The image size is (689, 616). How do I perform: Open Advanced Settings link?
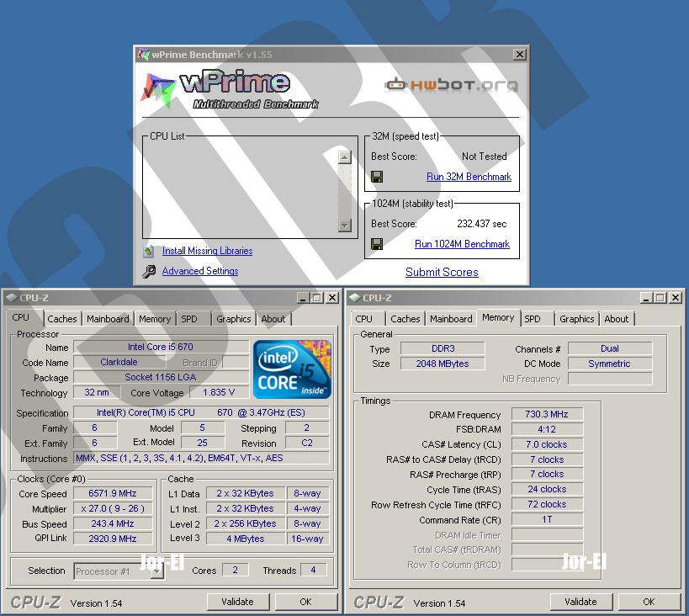200,271
